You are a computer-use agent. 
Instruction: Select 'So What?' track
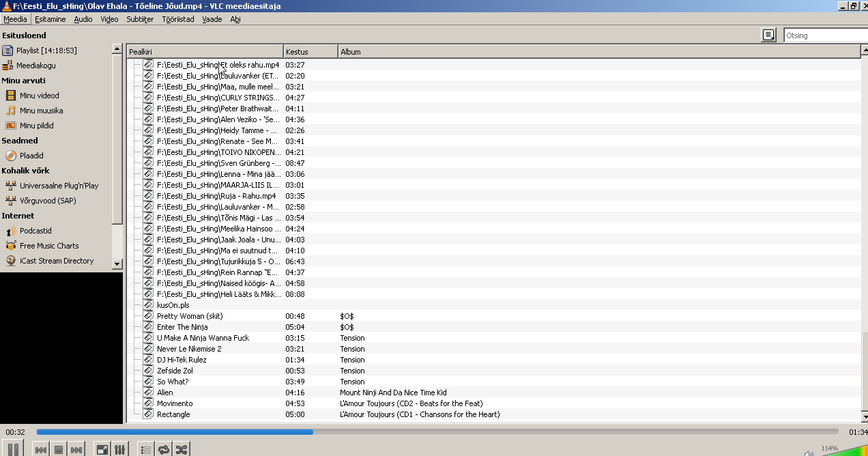pos(494,382)
